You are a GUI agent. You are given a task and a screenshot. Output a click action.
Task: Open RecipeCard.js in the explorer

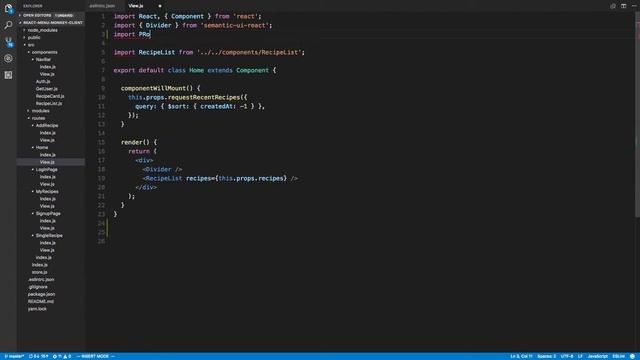[x=50, y=96]
